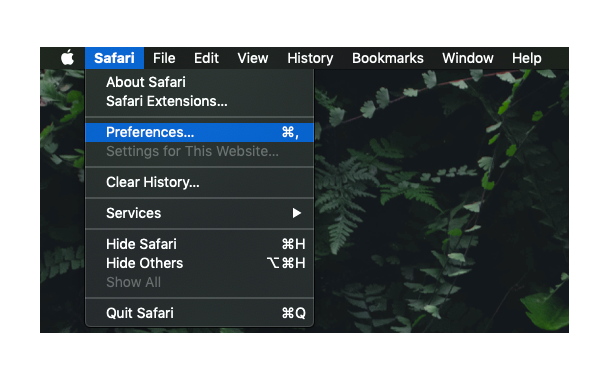The height and width of the screenshot is (380, 608).
Task: Open the History menu
Action: pyautogui.click(x=310, y=58)
